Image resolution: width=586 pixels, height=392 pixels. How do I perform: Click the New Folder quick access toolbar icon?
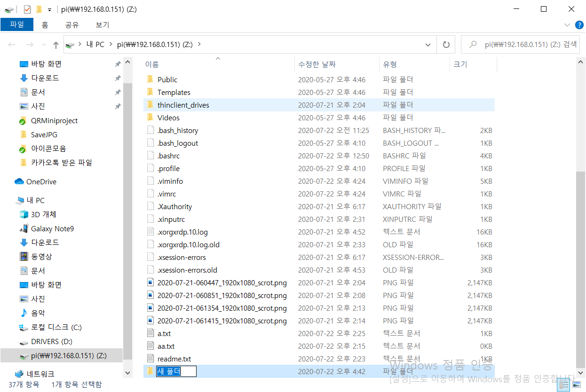pyautogui.click(x=39, y=9)
